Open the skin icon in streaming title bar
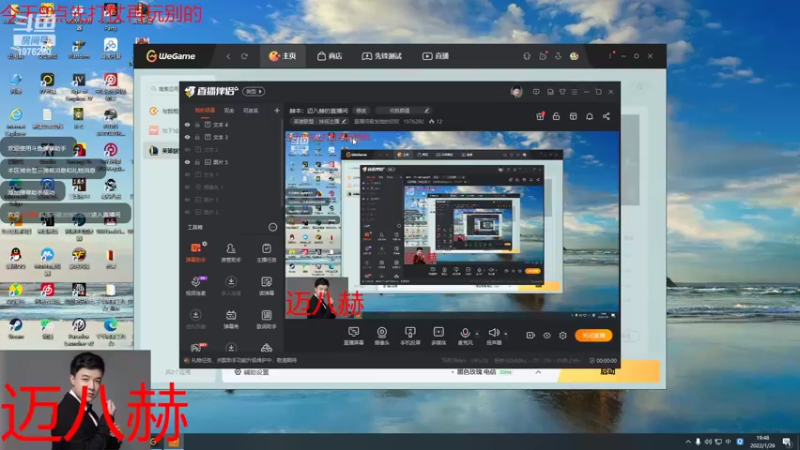800x450 pixels. (562, 92)
